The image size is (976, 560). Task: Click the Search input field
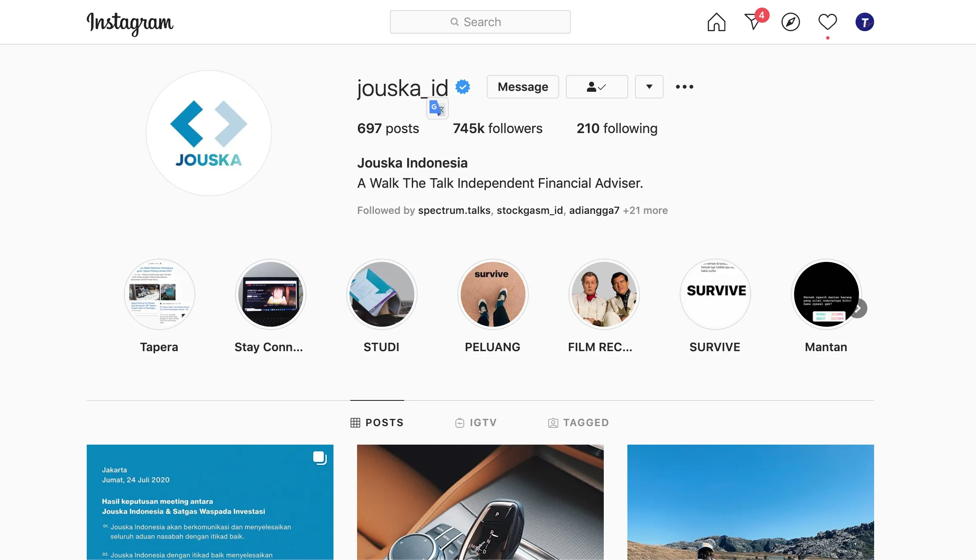click(x=480, y=22)
